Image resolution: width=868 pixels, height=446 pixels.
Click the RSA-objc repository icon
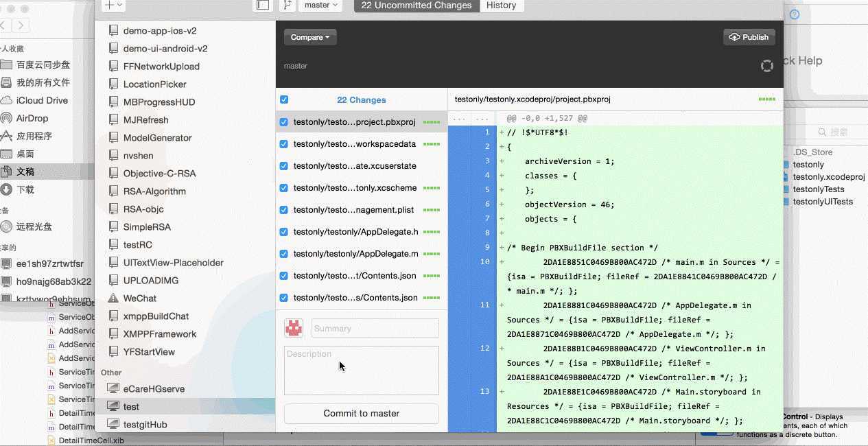point(114,209)
